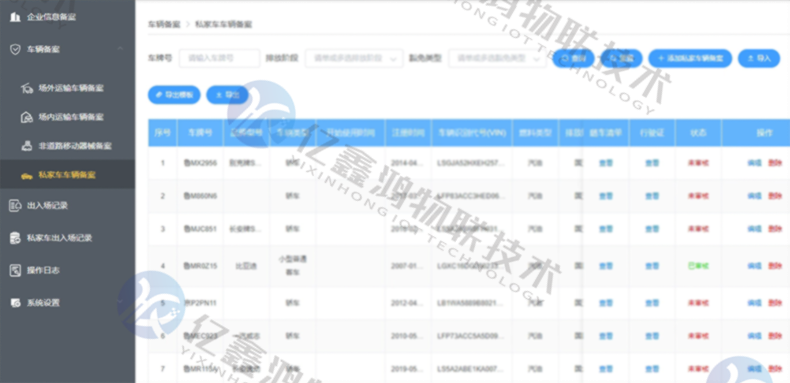Select 私家车车辆备案 in the breadcrumb
Image resolution: width=790 pixels, height=383 pixels.
pos(224,24)
